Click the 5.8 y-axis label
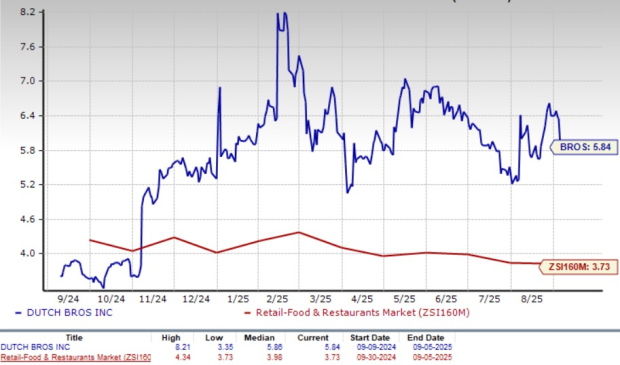This screenshot has height=365, width=620. pos(28,151)
